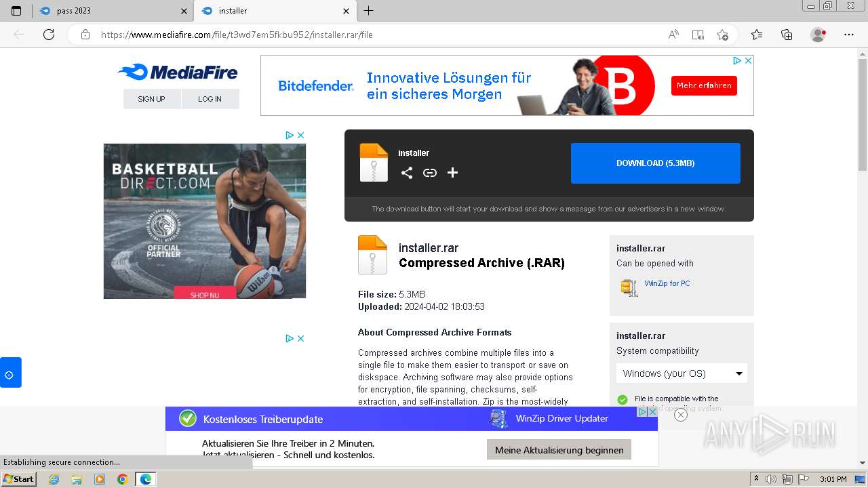
Task: Click the blue settings gear on left edge
Action: pos(10,373)
